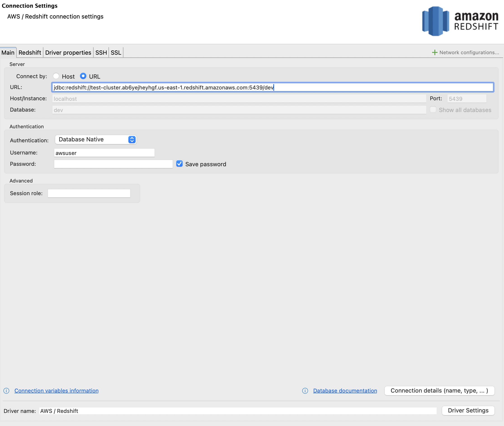Switch to the Redshift tab
The image size is (504, 426).
30,53
